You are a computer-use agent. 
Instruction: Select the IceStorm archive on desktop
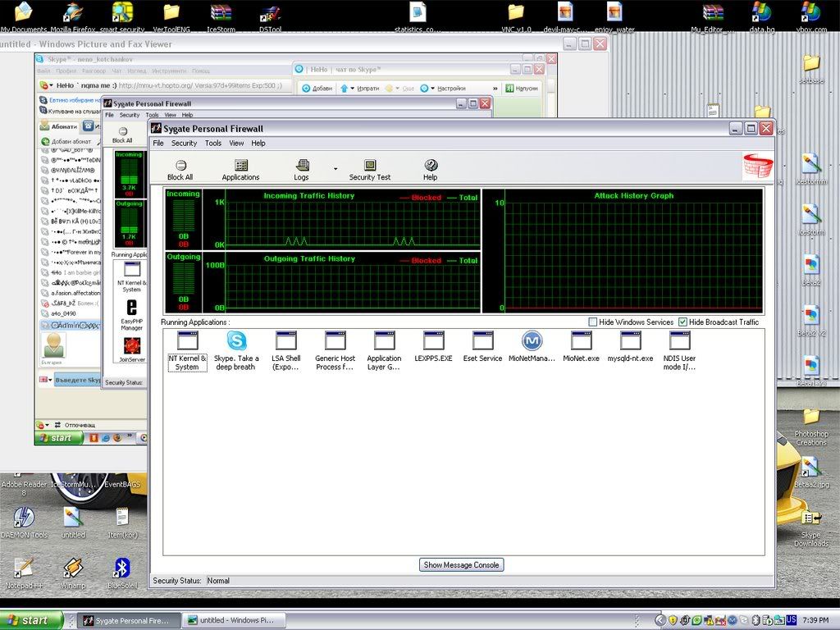tap(221, 16)
